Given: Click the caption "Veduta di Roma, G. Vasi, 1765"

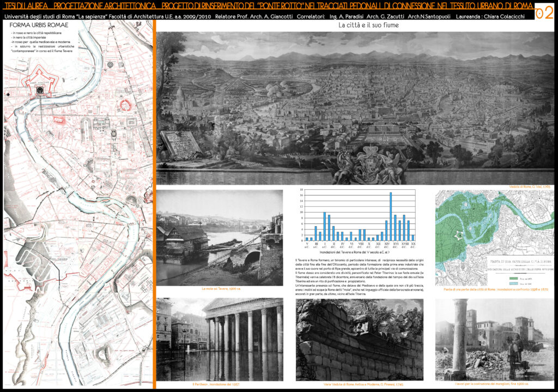Looking at the screenshot, I should coord(530,187).
